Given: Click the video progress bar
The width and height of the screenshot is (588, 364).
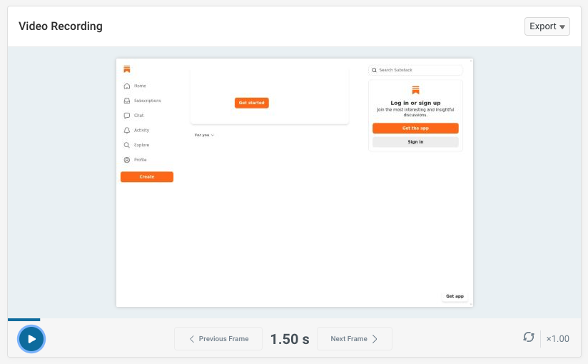Looking at the screenshot, I should pos(294,320).
